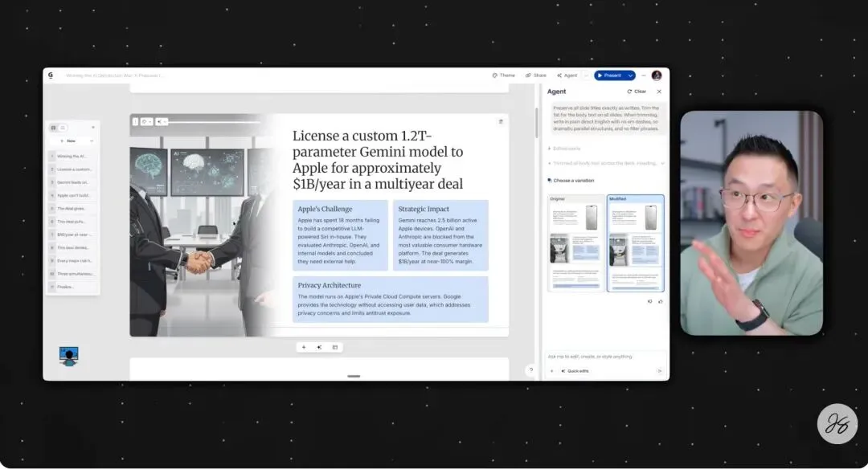Click the thumbs down feedback icon
Viewport: 868px width, 469px height.
click(650, 301)
